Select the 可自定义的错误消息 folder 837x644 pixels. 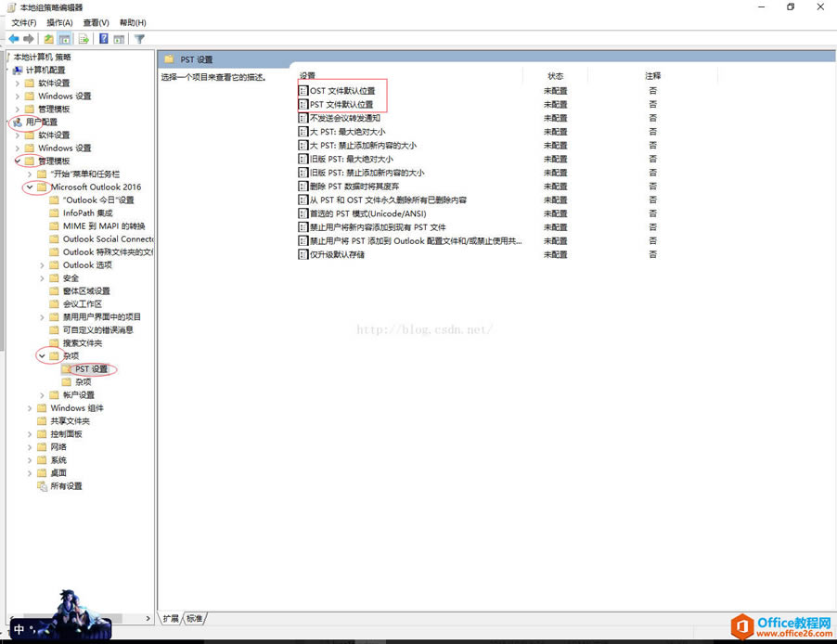point(97,330)
